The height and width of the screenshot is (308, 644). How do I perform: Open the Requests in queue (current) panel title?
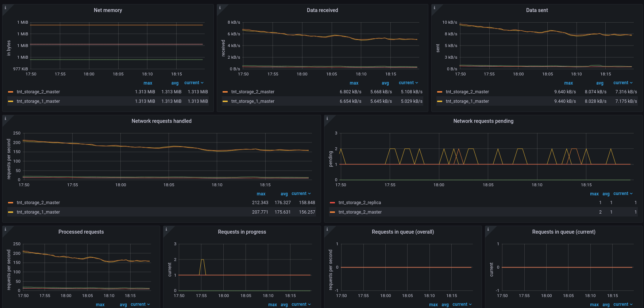pyautogui.click(x=564, y=232)
